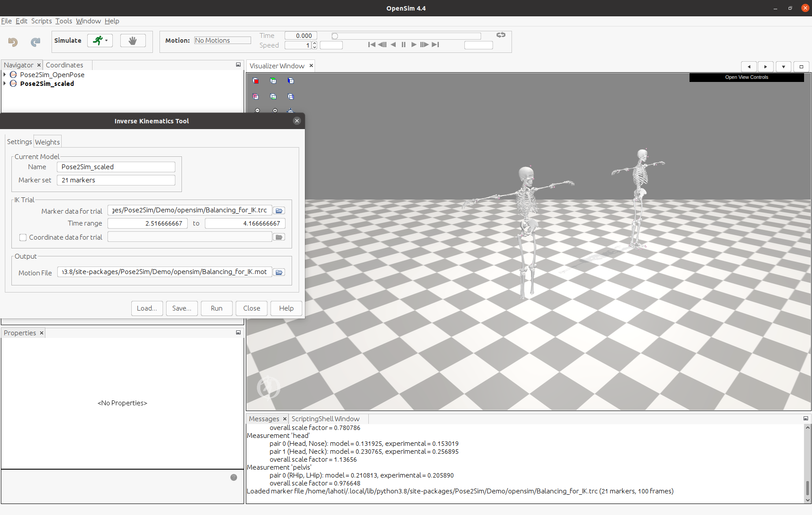
Task: Switch to the Weights tab
Action: click(47, 141)
